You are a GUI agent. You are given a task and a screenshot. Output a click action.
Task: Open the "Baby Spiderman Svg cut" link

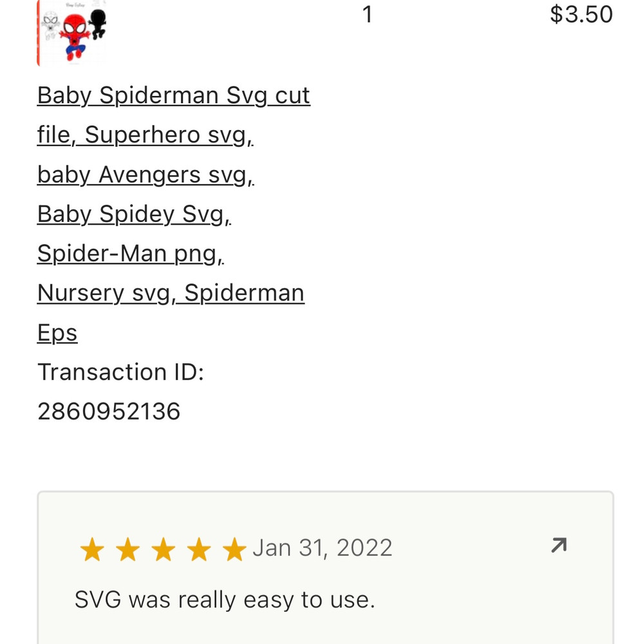(174, 95)
